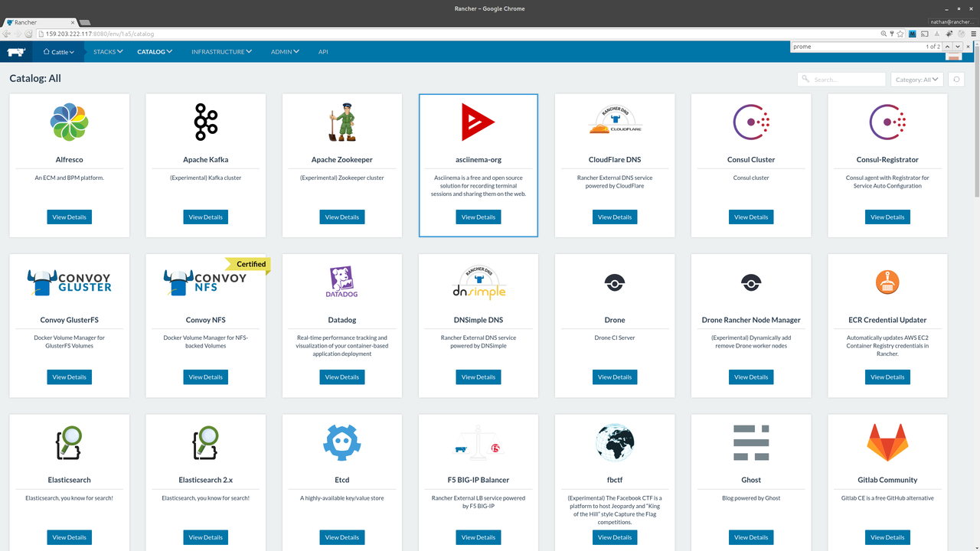
Task: Click the Gitlab Community fox logo
Action: [887, 442]
